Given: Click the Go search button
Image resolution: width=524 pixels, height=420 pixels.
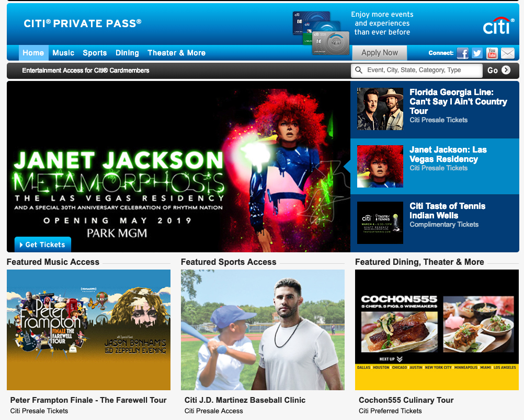Looking at the screenshot, I should click(498, 70).
